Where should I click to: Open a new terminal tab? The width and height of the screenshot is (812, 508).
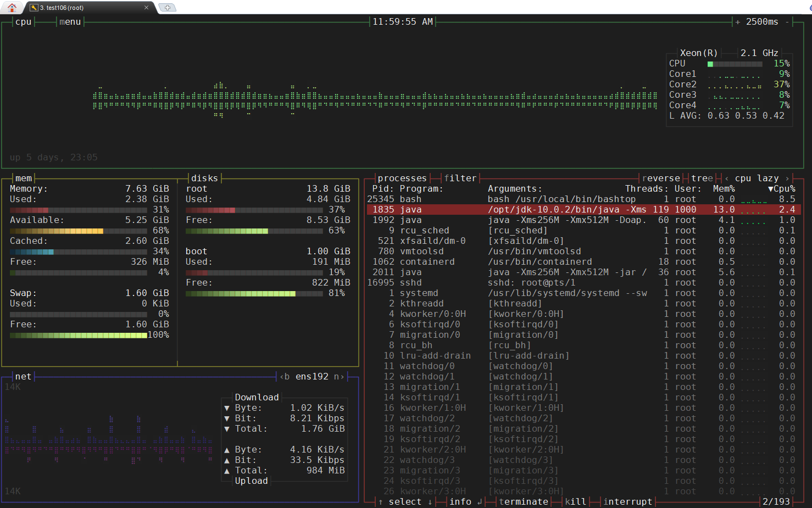(x=167, y=8)
